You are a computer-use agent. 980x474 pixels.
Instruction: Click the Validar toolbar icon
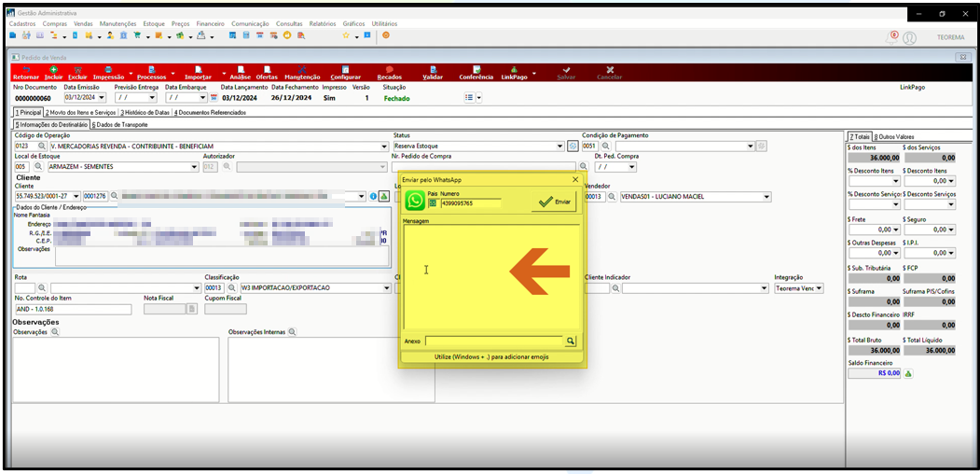[433, 69]
